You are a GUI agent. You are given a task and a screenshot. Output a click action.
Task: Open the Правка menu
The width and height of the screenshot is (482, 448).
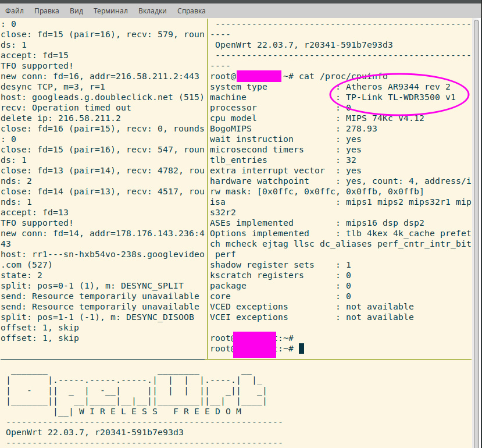tap(47, 11)
